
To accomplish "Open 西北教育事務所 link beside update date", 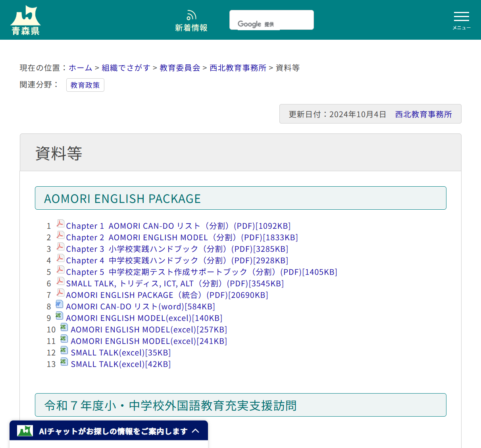I will [x=423, y=114].
